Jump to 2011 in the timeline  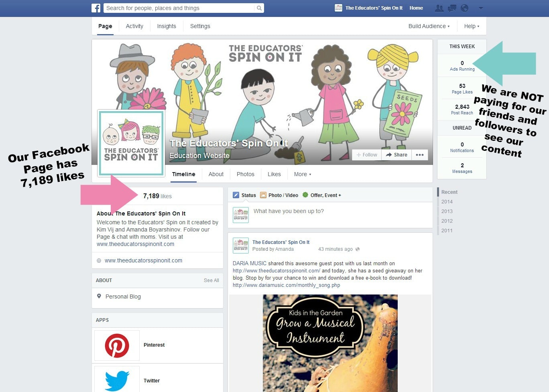click(x=447, y=231)
